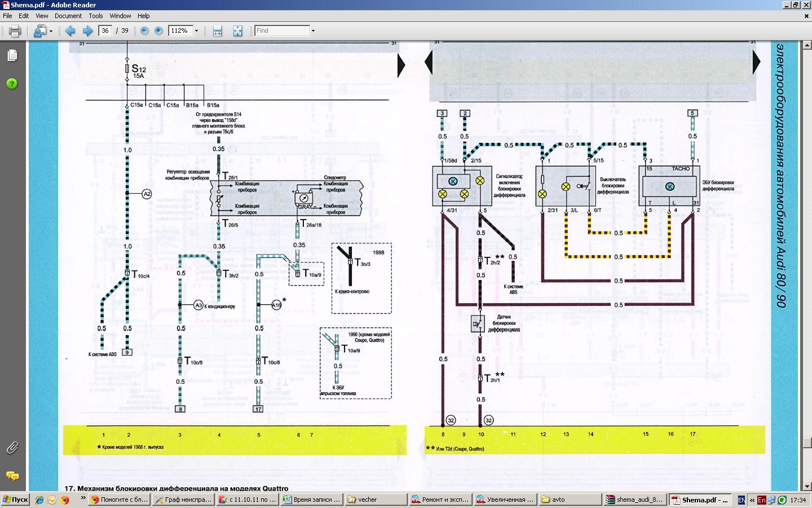812x508 pixels.
Task: Switch to the vecher taskbar window
Action: (375, 500)
